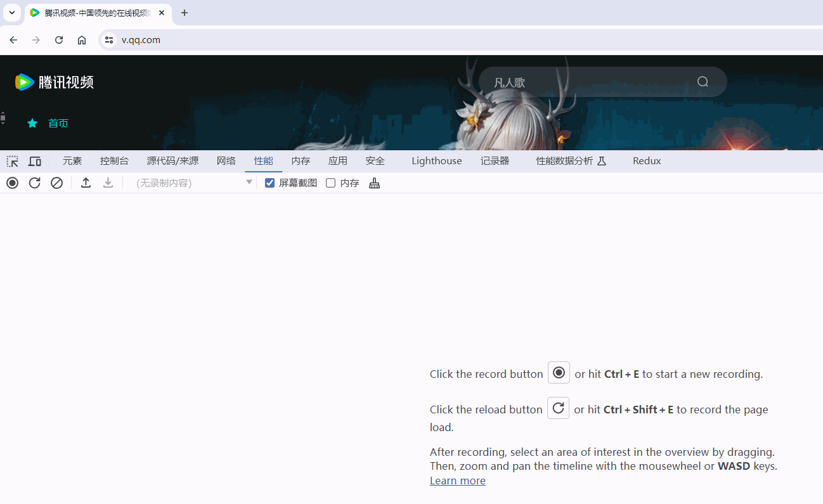Click the large reload button in instructions
Viewport: 823px width, 504px height.
[558, 408]
